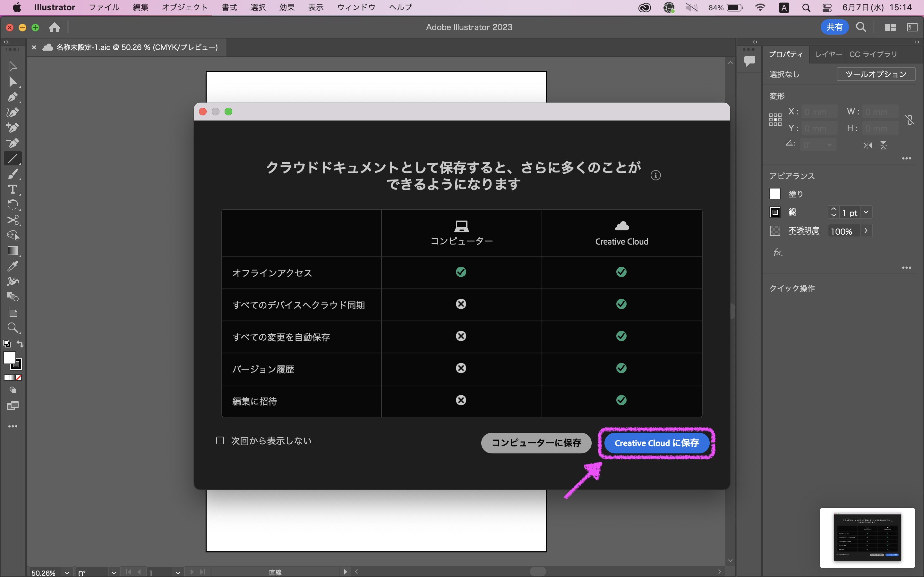Select the Paintbrush tool

pos(12,174)
